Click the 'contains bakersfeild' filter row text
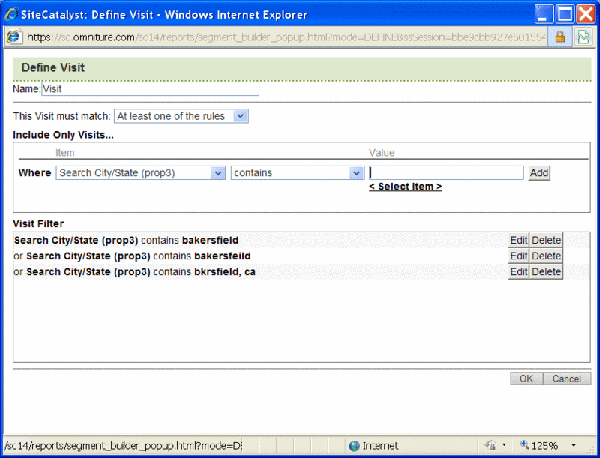The height and width of the screenshot is (458, 600). 132,256
